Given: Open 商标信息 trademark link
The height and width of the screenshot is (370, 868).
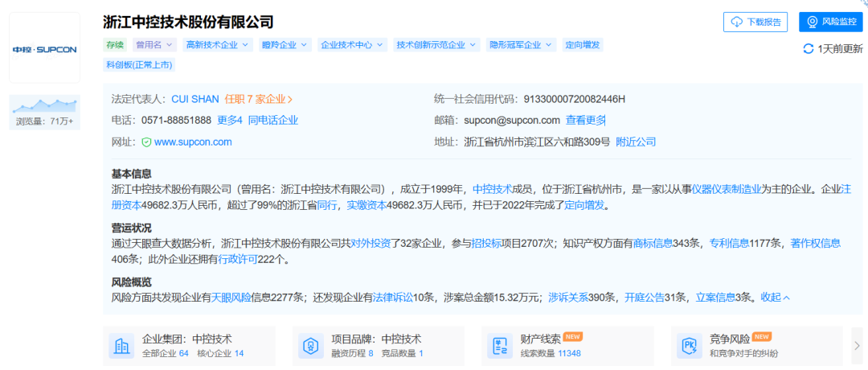Looking at the screenshot, I should [x=653, y=243].
